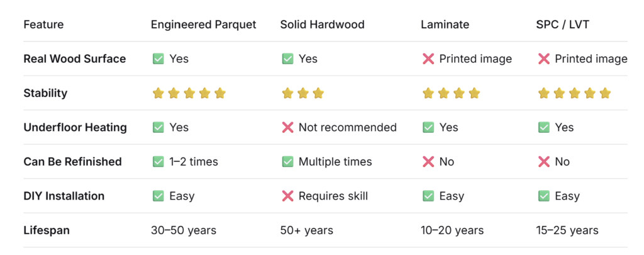Screen dimensions: 644x255
Task: Click the Solid Hardwood column header
Action: click(x=323, y=25)
